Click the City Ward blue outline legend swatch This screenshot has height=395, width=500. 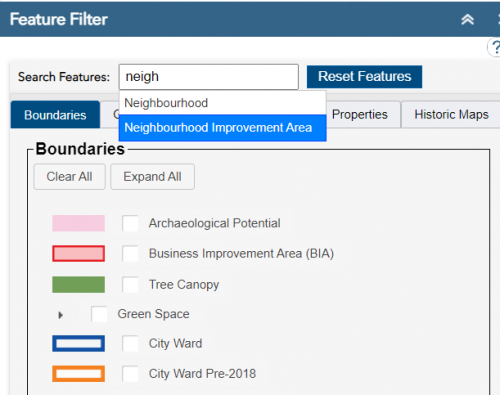tap(78, 343)
